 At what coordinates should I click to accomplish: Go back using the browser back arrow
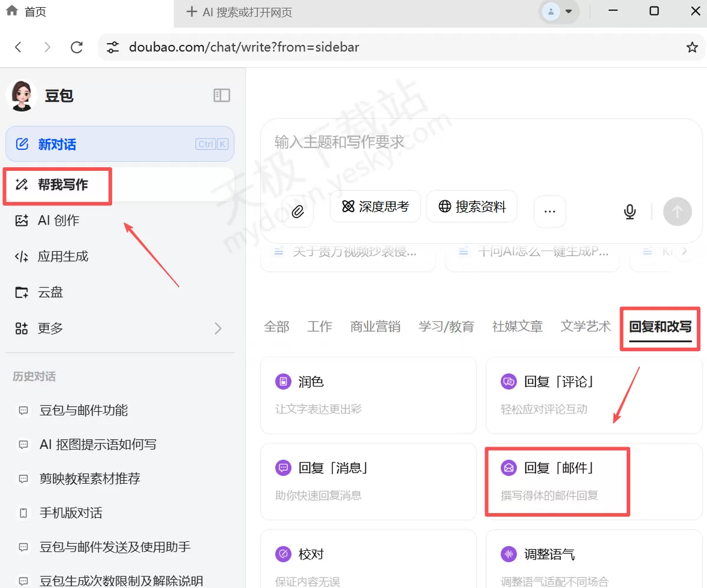pyautogui.click(x=18, y=47)
